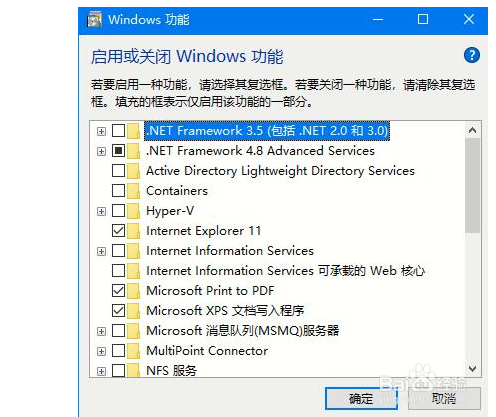Expand the NFS 服务 node
Viewport: 496px width, 417px height.
101,371
